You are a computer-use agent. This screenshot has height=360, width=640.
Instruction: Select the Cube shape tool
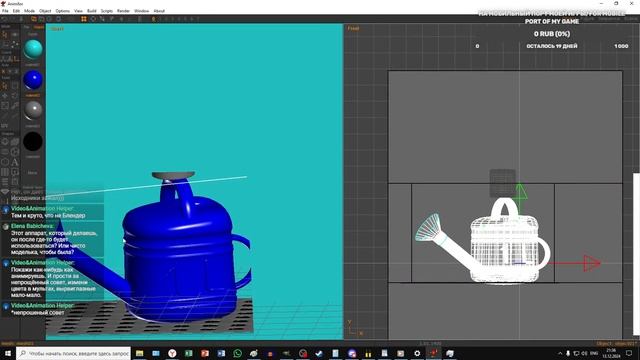coord(15,142)
